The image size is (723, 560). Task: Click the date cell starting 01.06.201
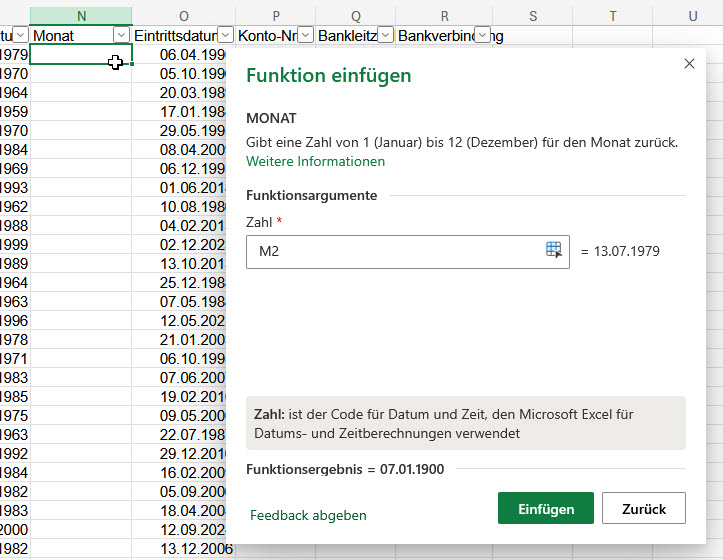180,187
